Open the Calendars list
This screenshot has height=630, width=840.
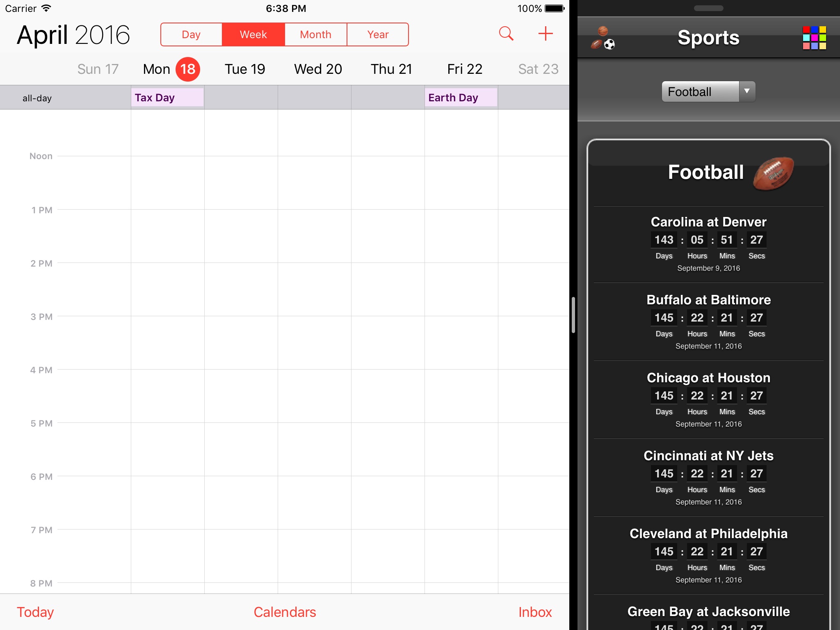tap(285, 612)
